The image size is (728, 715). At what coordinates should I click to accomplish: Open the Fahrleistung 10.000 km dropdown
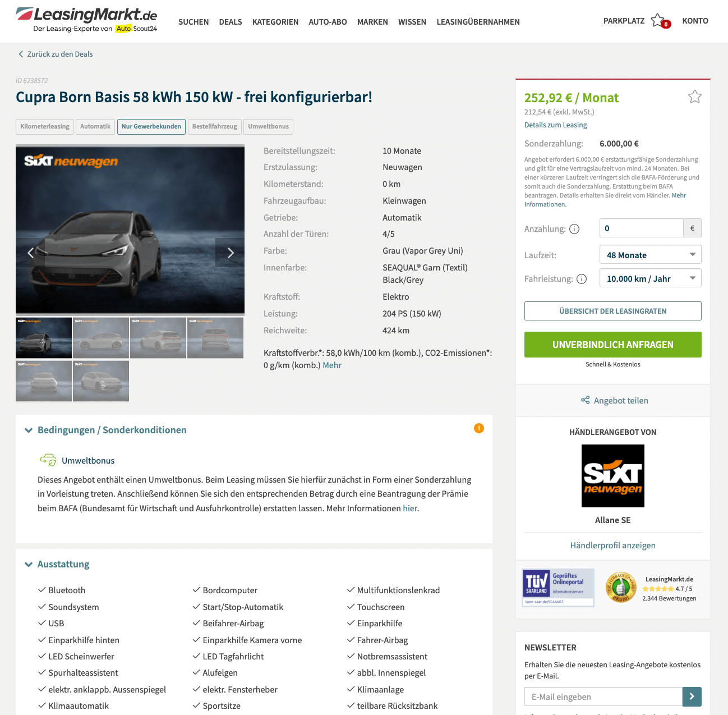(651, 278)
